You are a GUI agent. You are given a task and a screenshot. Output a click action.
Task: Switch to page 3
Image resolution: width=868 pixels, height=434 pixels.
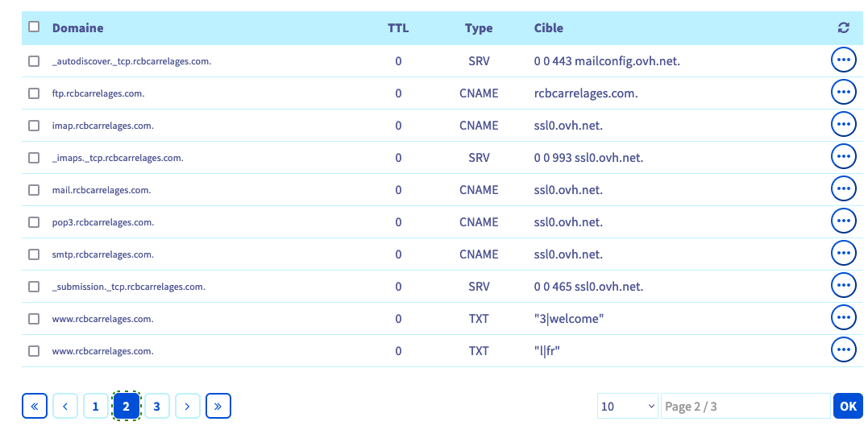(x=156, y=407)
